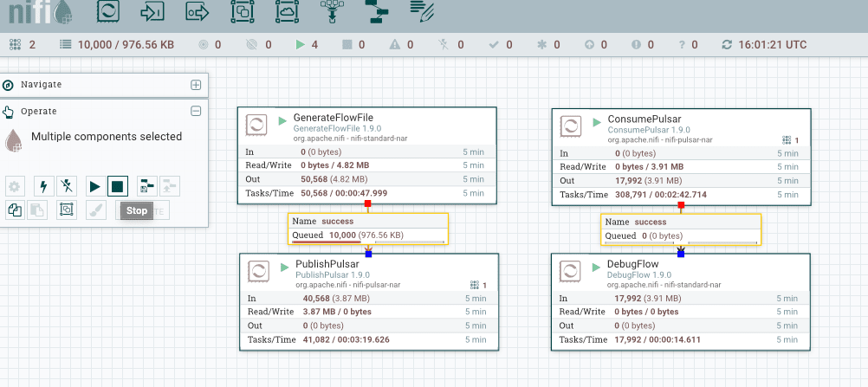This screenshot has height=387, width=868.
Task: Click ConsumePulsar Tasks/Time 308,791 value
Action: click(x=632, y=194)
